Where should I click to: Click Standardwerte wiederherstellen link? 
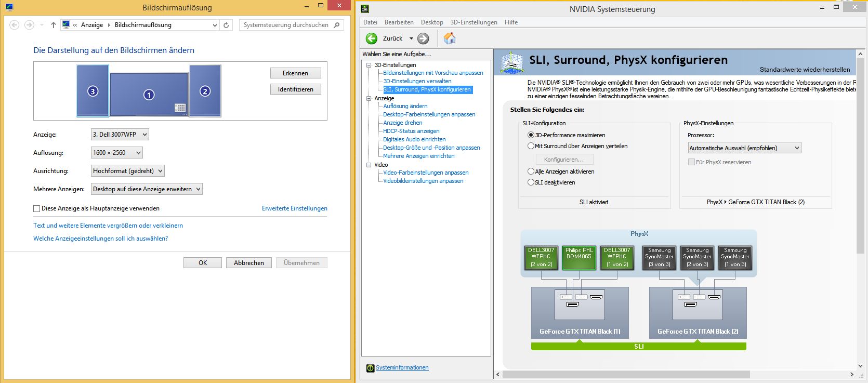(x=805, y=70)
